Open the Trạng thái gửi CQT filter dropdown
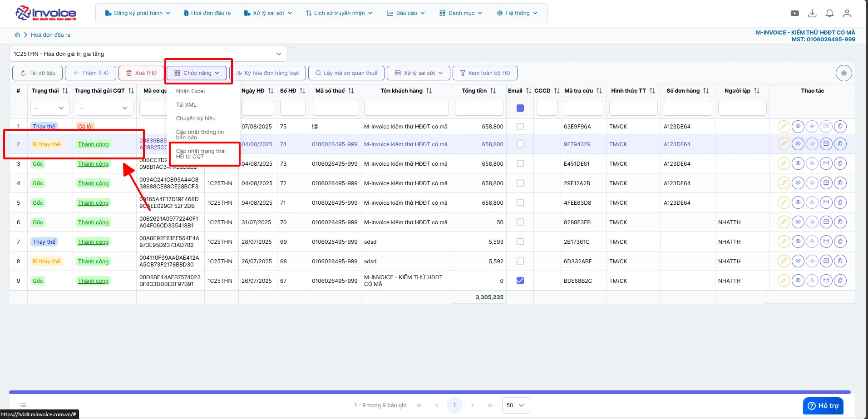Screen dimensions: 868x419 tap(104, 108)
